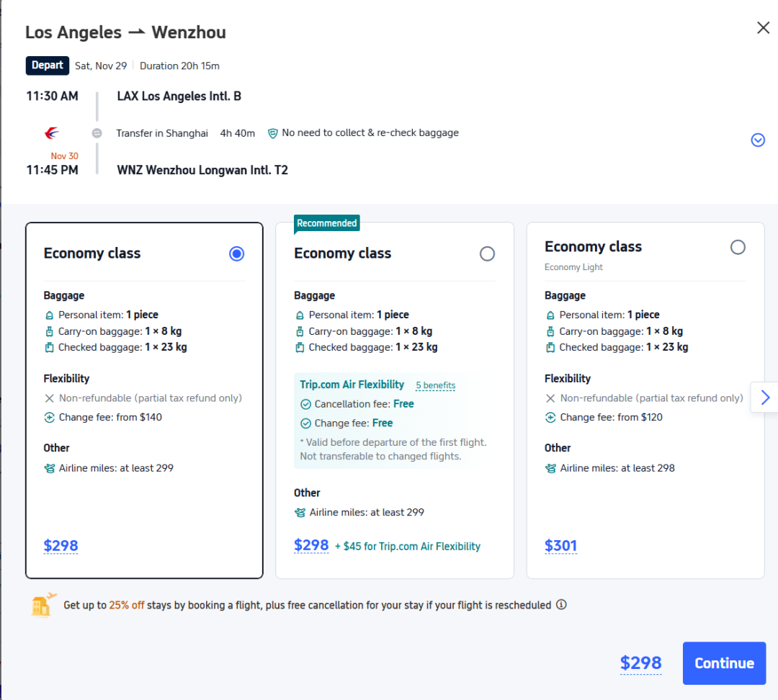The image size is (778, 700).
Task: Select the Recommended Economy class radio button
Action: pos(487,253)
